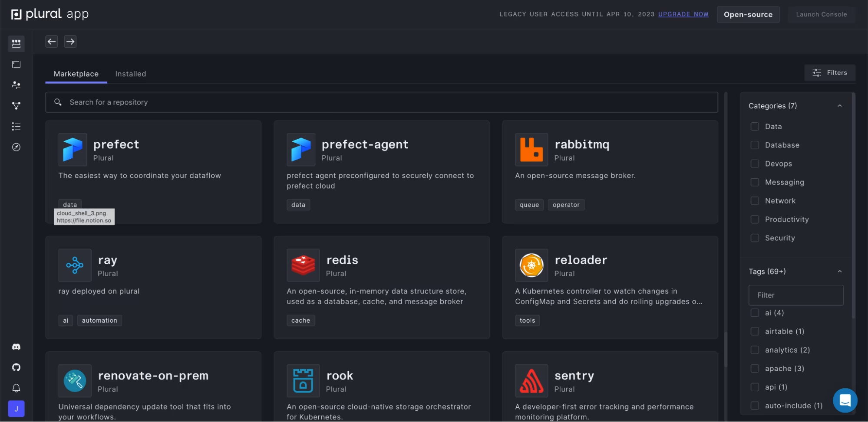Open the clusters graph sidebar icon
The width and height of the screenshot is (868, 422).
pos(16,106)
